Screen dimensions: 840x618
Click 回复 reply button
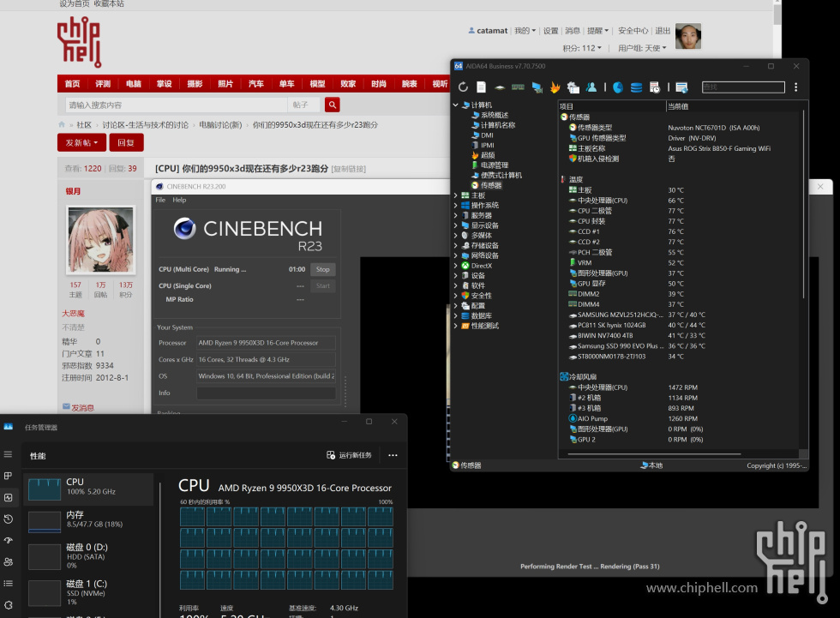pyautogui.click(x=127, y=143)
